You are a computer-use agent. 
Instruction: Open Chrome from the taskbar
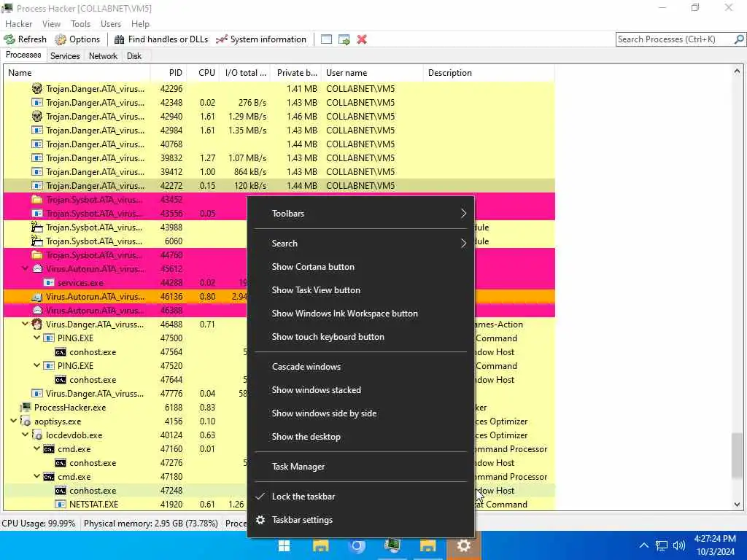pyautogui.click(x=356, y=545)
